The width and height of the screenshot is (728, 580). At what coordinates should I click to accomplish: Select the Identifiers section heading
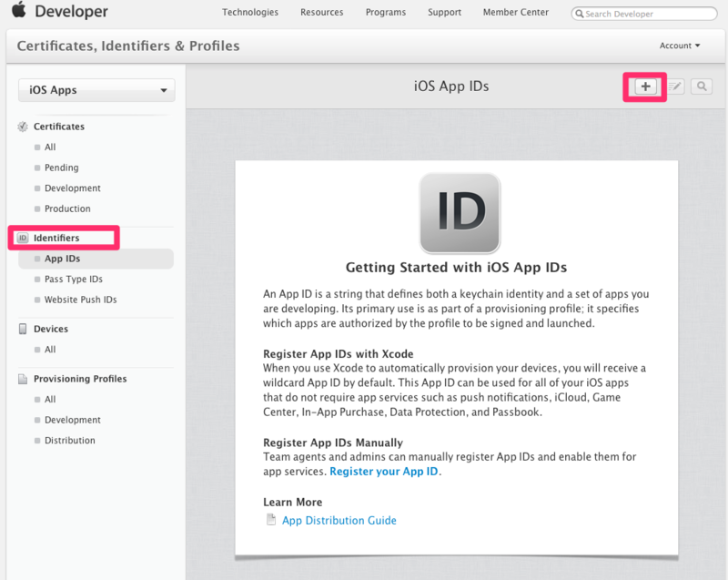56,238
